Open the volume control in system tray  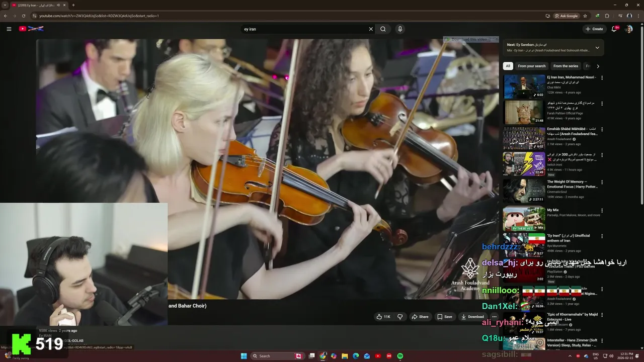(611, 356)
